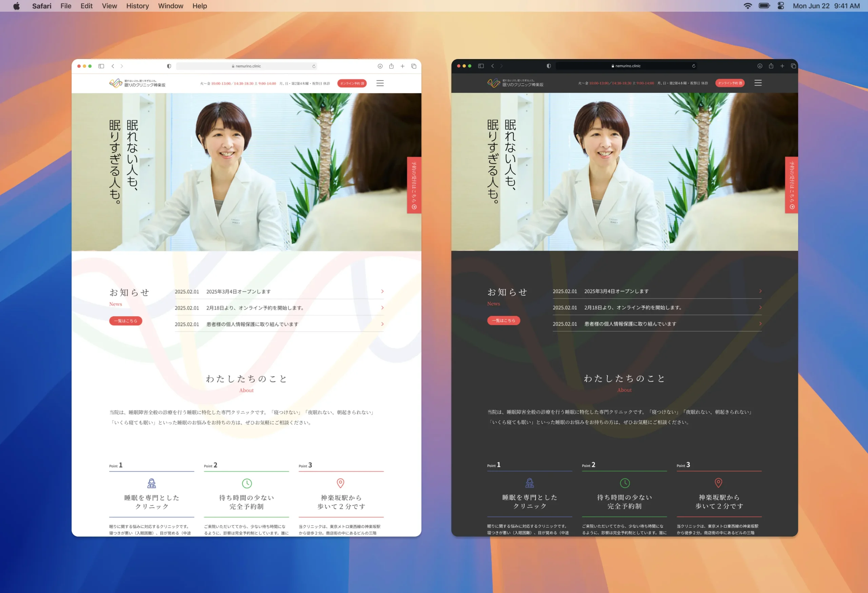This screenshot has width=868, height=593.
Task: Open downloads in the dark Safari window
Action: tap(760, 66)
